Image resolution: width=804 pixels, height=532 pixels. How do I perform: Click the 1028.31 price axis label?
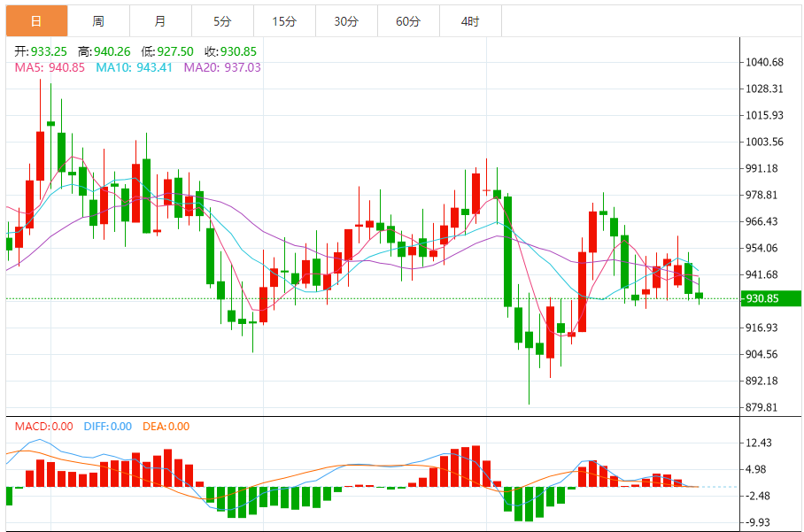764,89
